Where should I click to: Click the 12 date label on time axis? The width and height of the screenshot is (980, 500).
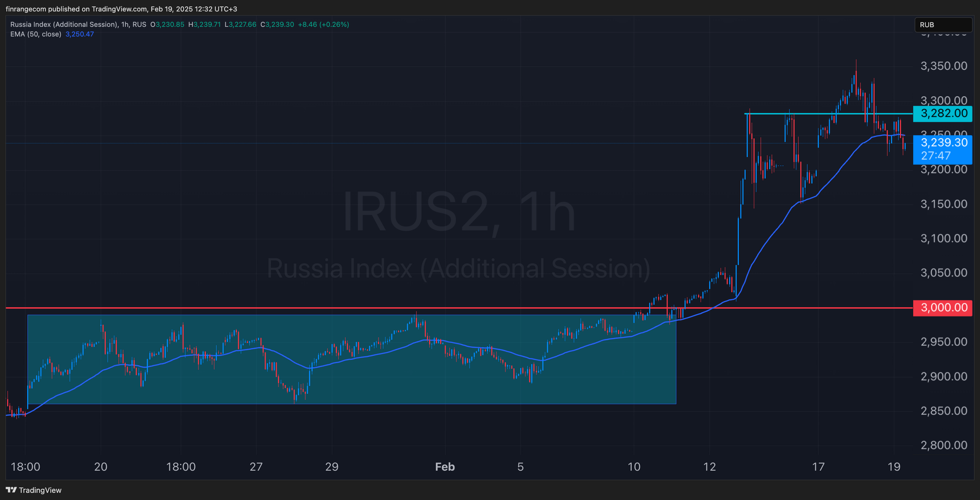(x=710, y=467)
